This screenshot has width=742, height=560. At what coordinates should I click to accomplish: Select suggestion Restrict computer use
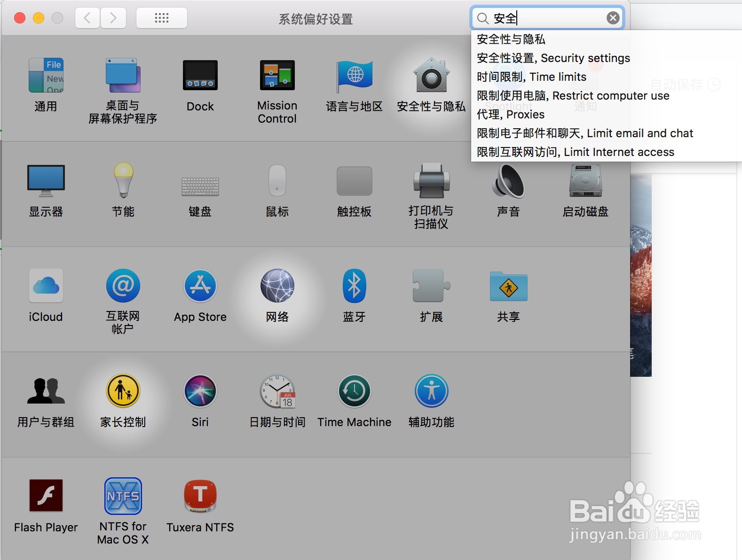tap(607, 95)
